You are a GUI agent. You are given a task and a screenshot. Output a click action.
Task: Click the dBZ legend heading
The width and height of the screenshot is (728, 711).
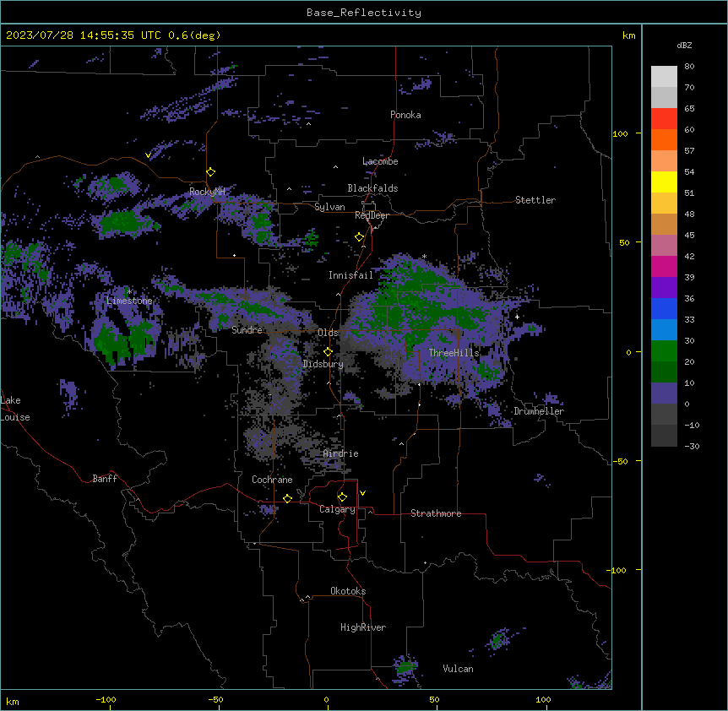click(x=684, y=45)
